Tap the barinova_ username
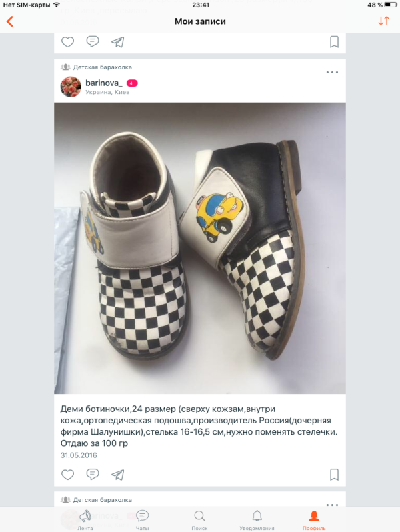This screenshot has height=532, width=400. click(103, 82)
